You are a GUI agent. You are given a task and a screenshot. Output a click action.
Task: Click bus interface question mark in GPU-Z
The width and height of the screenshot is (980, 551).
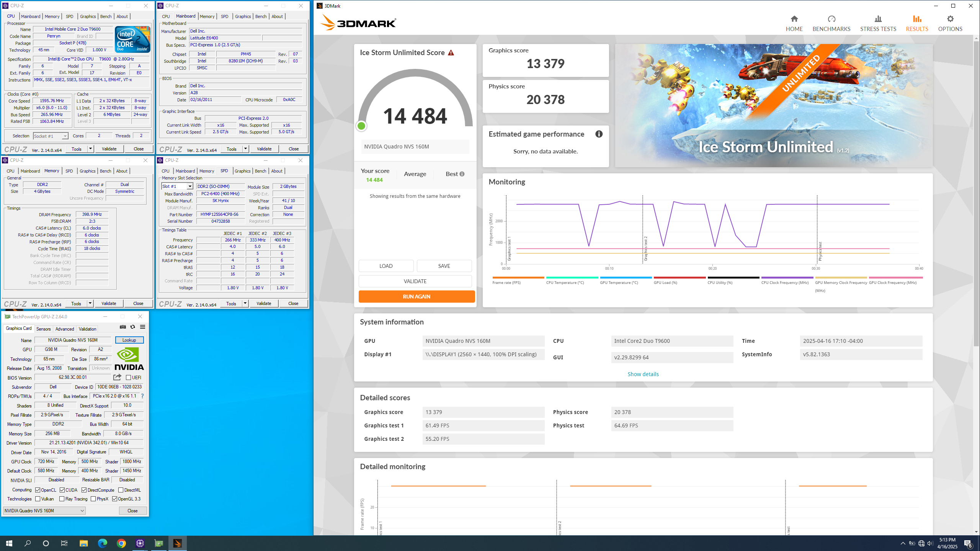coord(142,396)
